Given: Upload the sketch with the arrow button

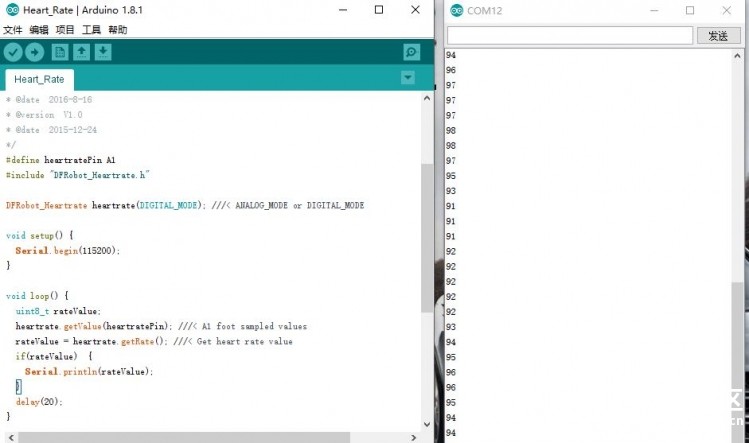Looking at the screenshot, I should [x=34, y=52].
